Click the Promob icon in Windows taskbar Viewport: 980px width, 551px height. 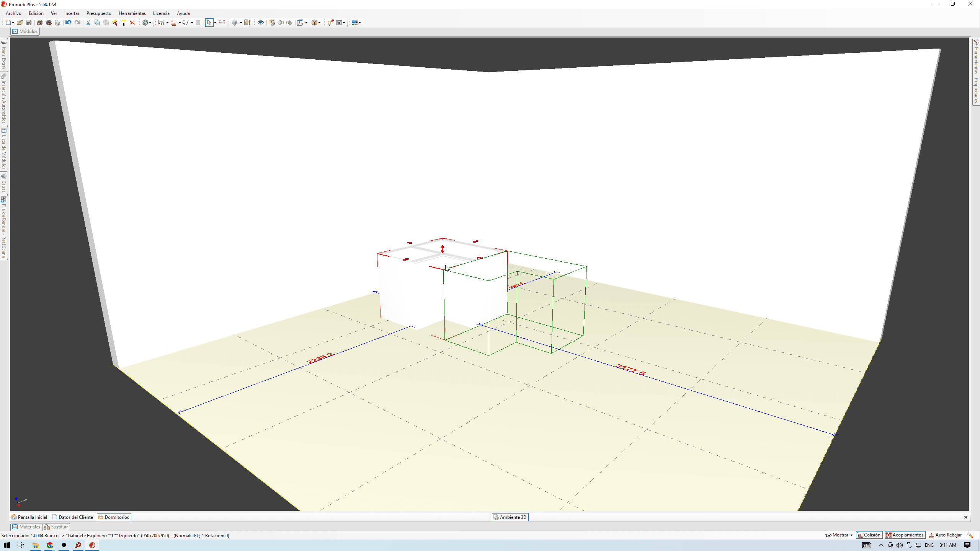pyautogui.click(x=92, y=545)
